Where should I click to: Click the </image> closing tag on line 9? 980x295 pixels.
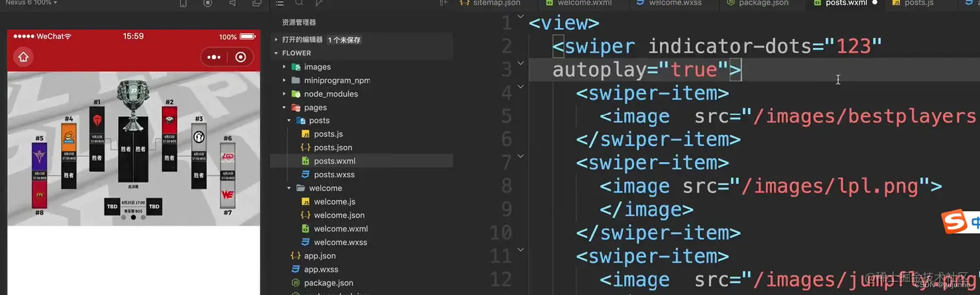[646, 210]
